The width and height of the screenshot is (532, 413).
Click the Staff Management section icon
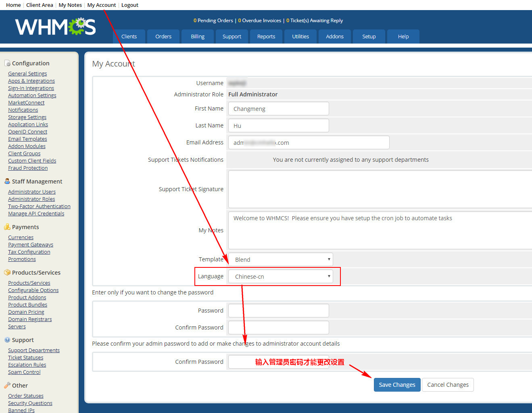tap(7, 181)
